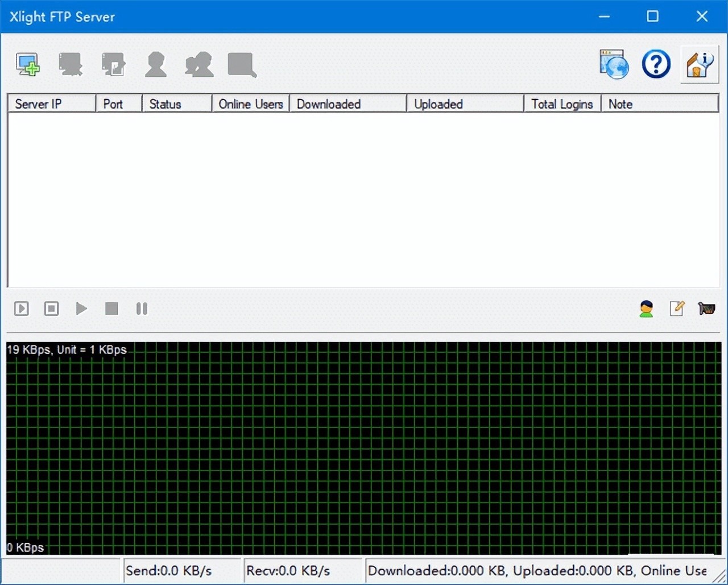The height and width of the screenshot is (585, 728).
Task: Click the network card icon
Action: click(706, 308)
